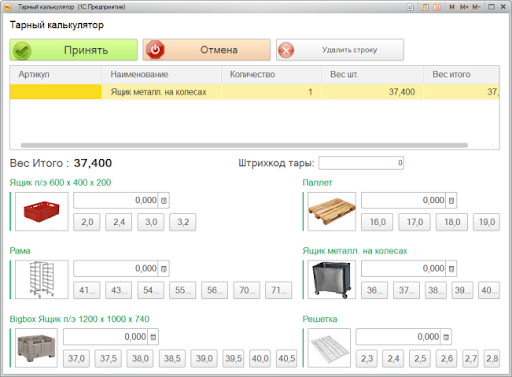Click the Решетка grid image
Viewport: 512px width, 377px height.
pos(329,348)
